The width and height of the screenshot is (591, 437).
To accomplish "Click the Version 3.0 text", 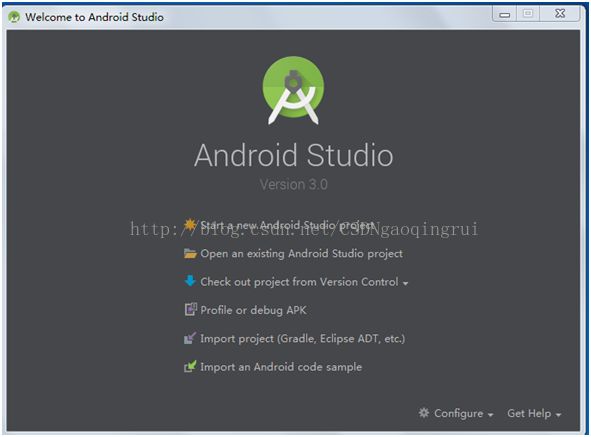I will (x=294, y=184).
